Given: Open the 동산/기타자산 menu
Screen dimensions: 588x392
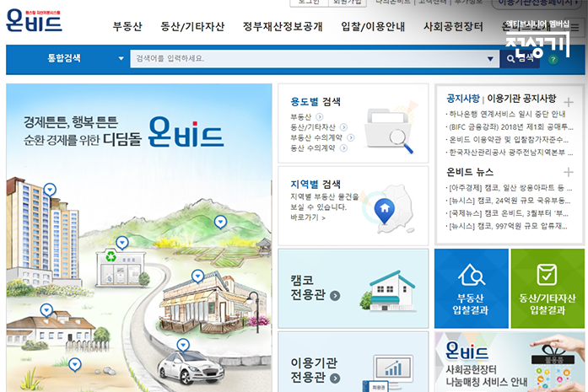Looking at the screenshot, I should [192, 27].
